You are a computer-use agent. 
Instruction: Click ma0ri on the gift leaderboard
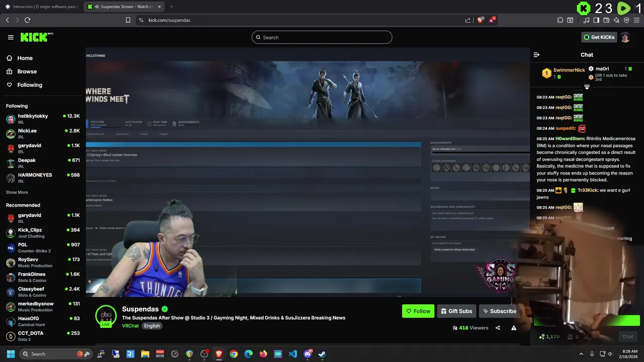tap(602, 69)
